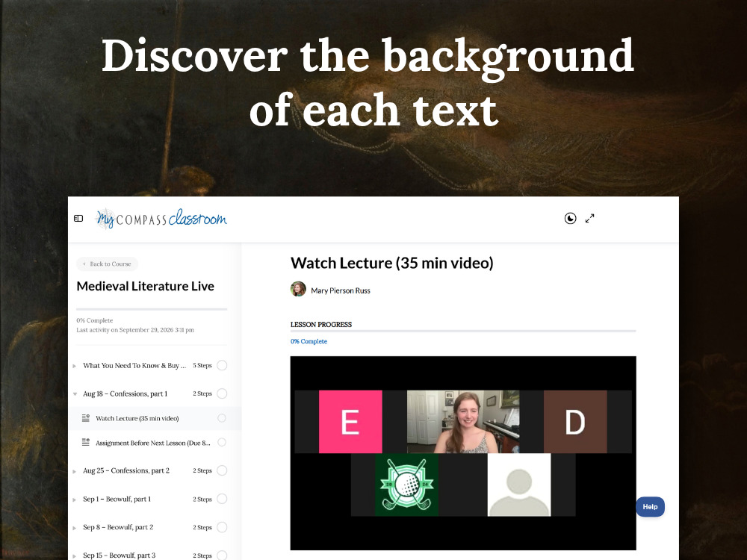Open Aug 18 – Confessions, part 1 section

pos(125,393)
